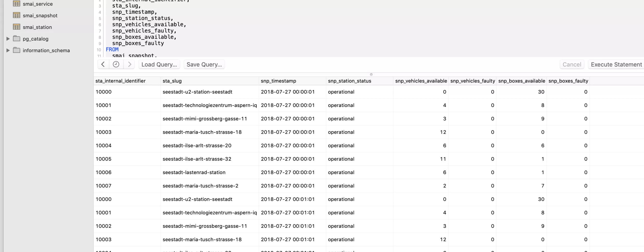The height and width of the screenshot is (252, 644).
Task: Click the pg_catalog folder icon
Action: [16, 39]
